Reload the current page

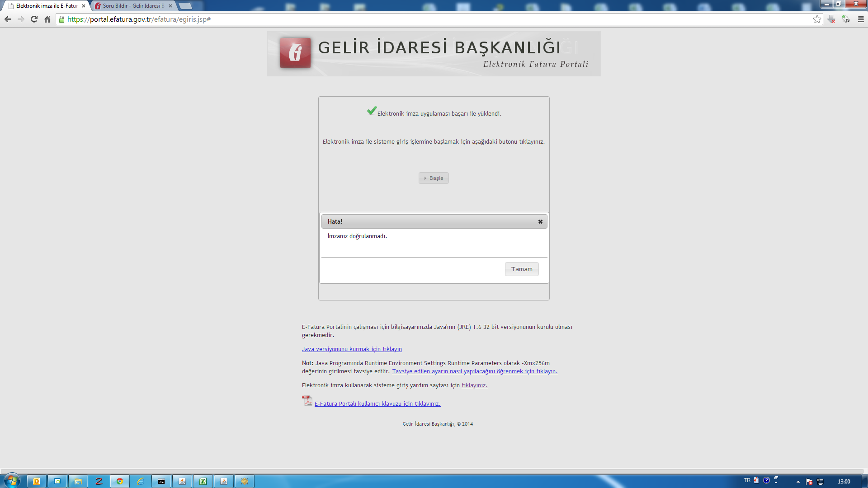click(34, 19)
